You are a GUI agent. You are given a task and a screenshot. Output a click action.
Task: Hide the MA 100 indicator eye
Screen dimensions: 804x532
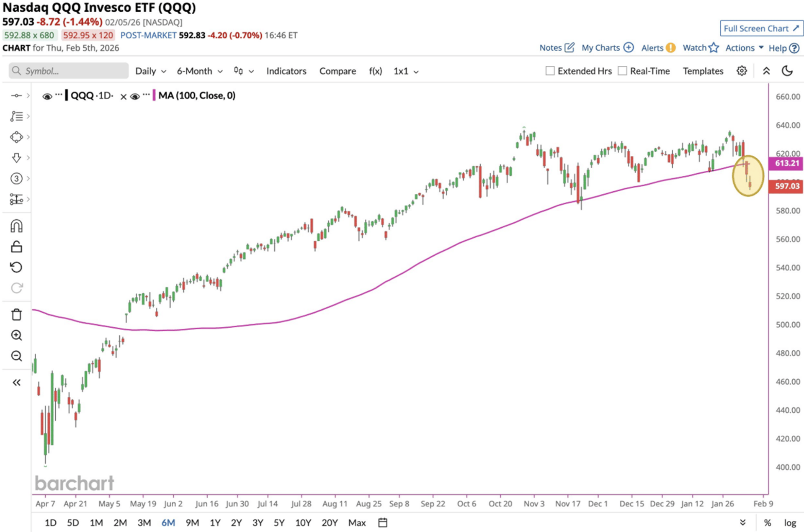pos(135,96)
